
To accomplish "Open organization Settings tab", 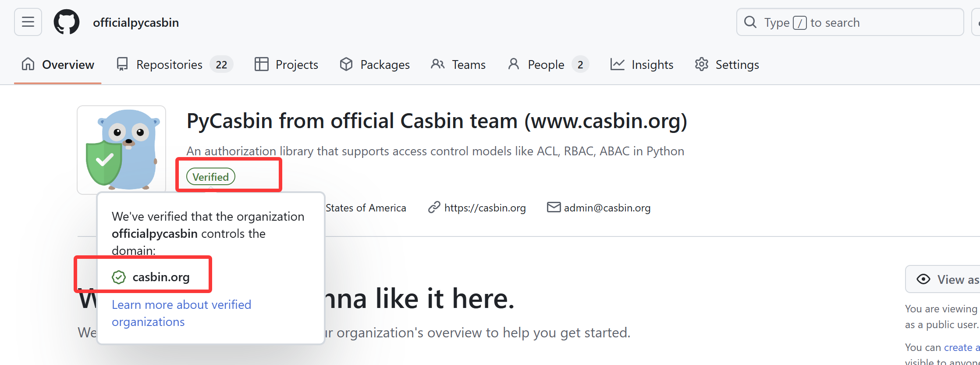I will tap(727, 64).
